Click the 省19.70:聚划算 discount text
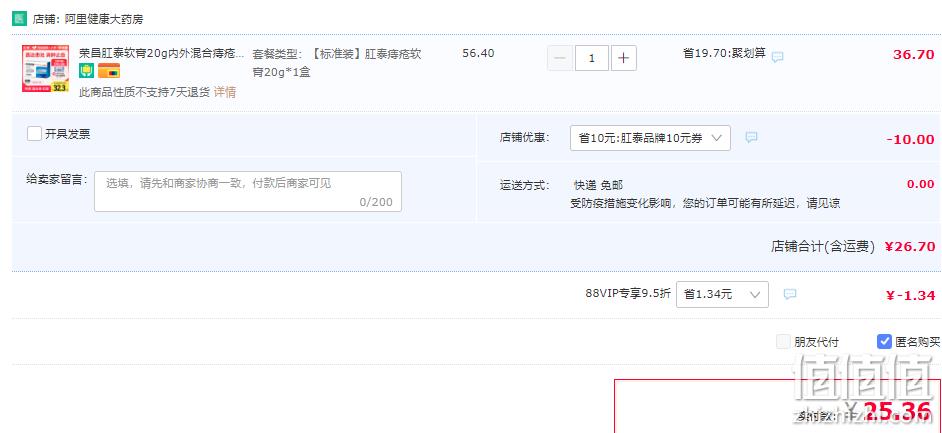The image size is (942, 433). click(x=724, y=53)
